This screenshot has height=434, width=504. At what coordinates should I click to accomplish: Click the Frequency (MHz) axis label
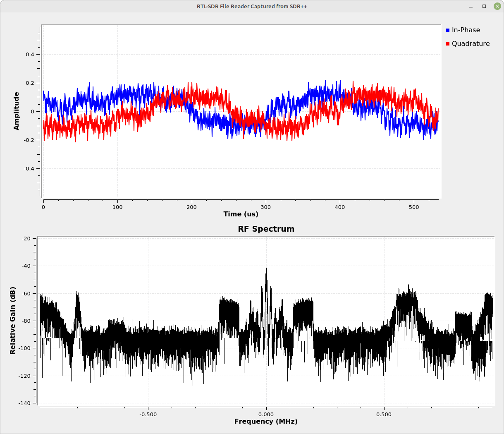pyautogui.click(x=266, y=421)
